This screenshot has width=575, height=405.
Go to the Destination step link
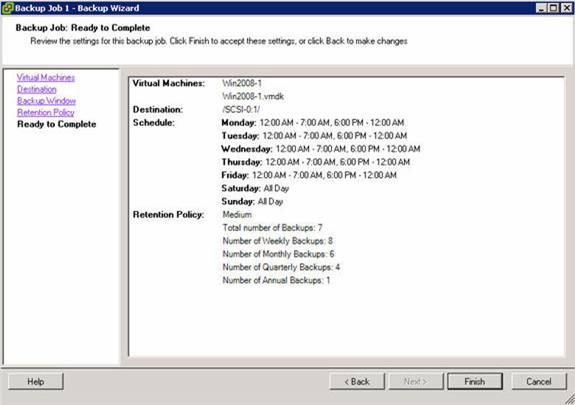point(37,89)
